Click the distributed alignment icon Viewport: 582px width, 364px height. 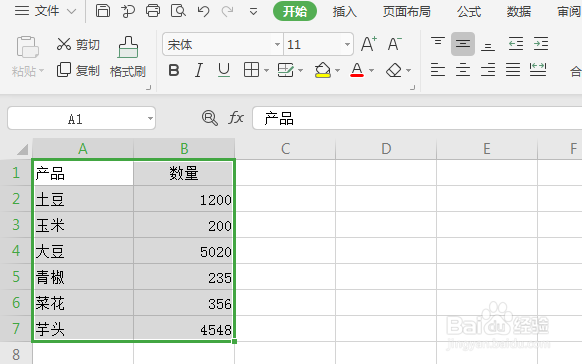click(x=538, y=70)
